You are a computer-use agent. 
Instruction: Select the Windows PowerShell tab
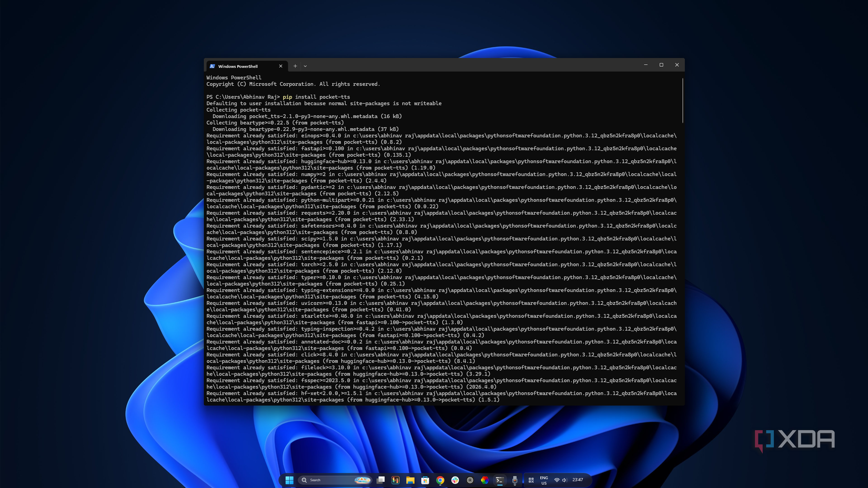[246, 66]
